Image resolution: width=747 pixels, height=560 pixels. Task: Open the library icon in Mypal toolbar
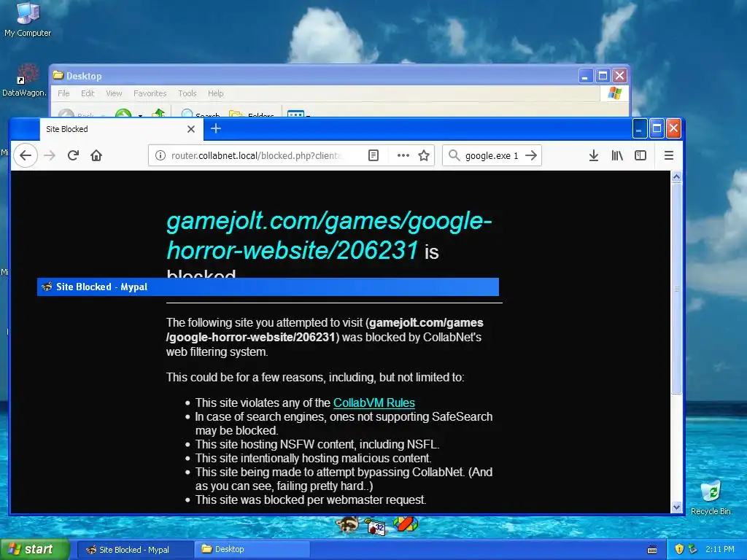coord(617,156)
